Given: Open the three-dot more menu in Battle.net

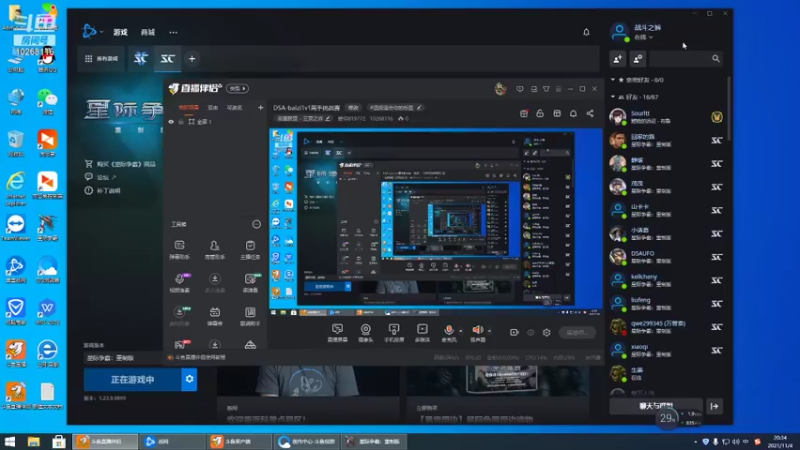Looking at the screenshot, I should pyautogui.click(x=173, y=32).
